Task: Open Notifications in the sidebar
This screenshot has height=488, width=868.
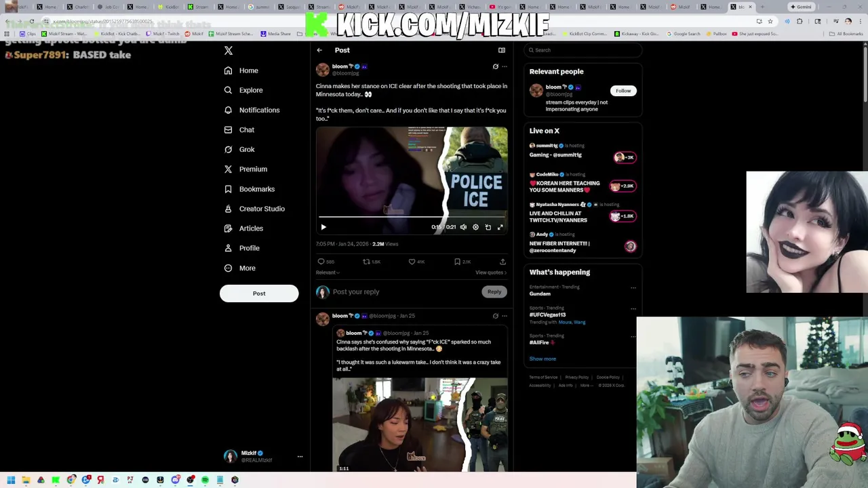Action: [x=252, y=110]
